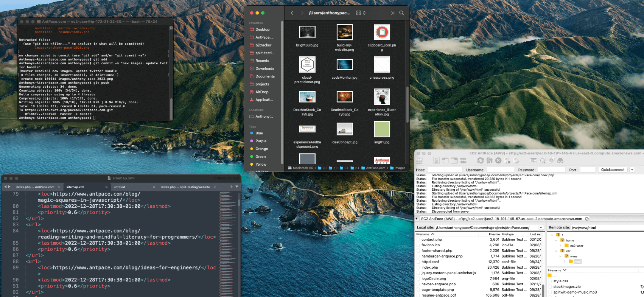Viewport: 644px width, 297px height.
Task: Collapse root '/' node in remote tree
Action: [552, 235]
